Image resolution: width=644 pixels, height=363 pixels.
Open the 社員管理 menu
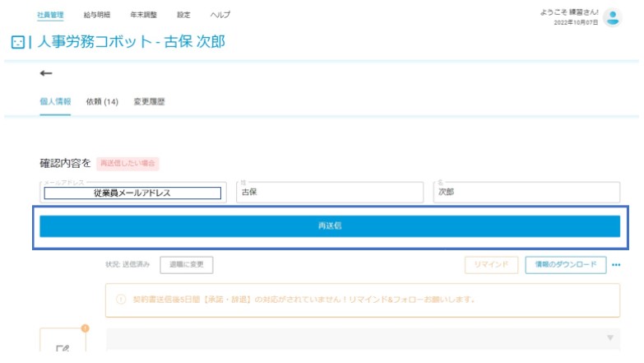[50, 15]
